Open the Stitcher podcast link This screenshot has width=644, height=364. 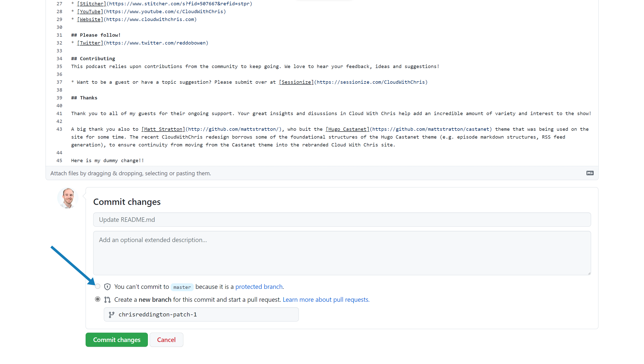(91, 4)
